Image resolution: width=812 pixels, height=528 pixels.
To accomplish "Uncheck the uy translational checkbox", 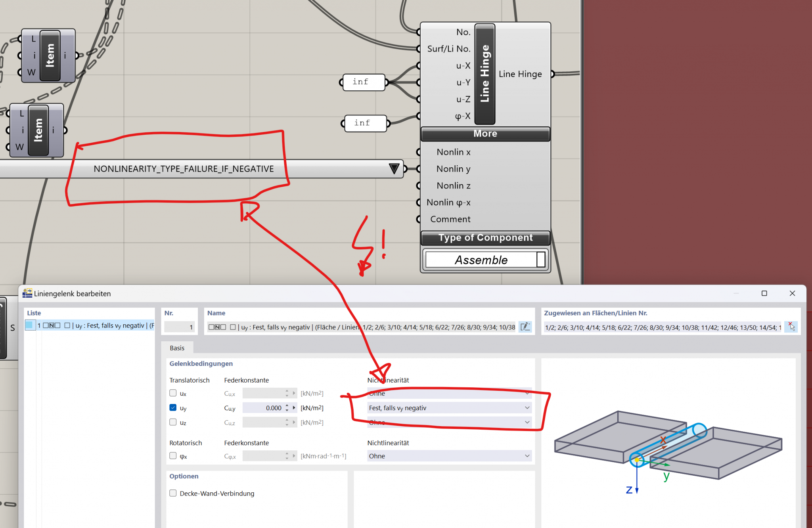I will click(173, 407).
